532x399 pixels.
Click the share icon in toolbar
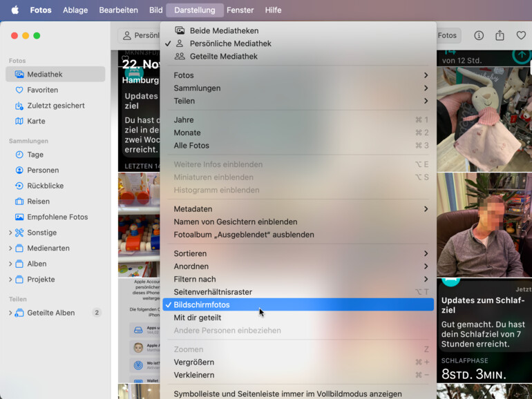[500, 35]
